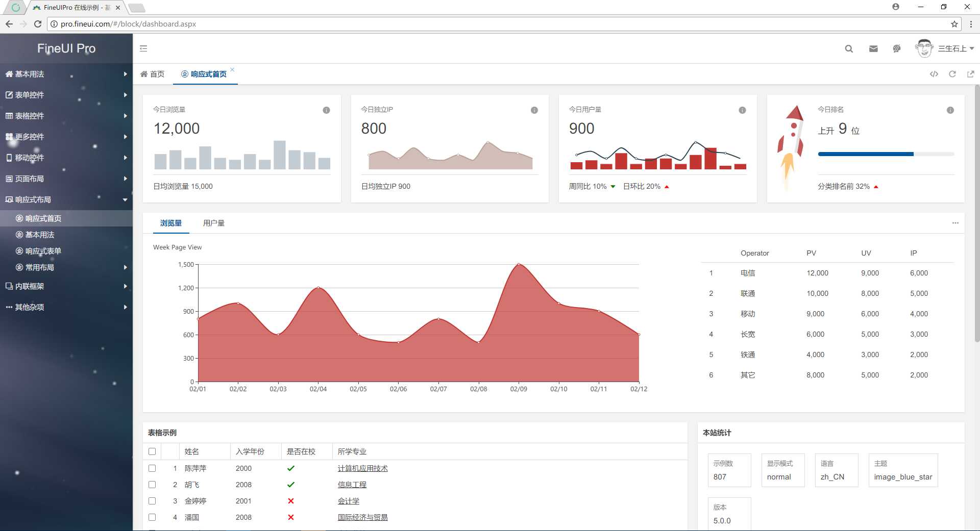Open Chrome menu with three dots
980x531 pixels.
pos(971,24)
